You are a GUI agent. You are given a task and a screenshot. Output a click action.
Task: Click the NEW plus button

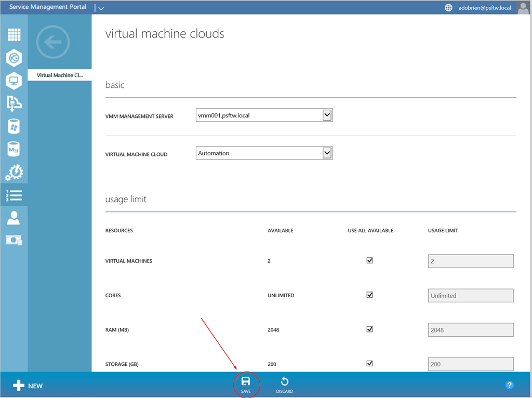coord(28,386)
